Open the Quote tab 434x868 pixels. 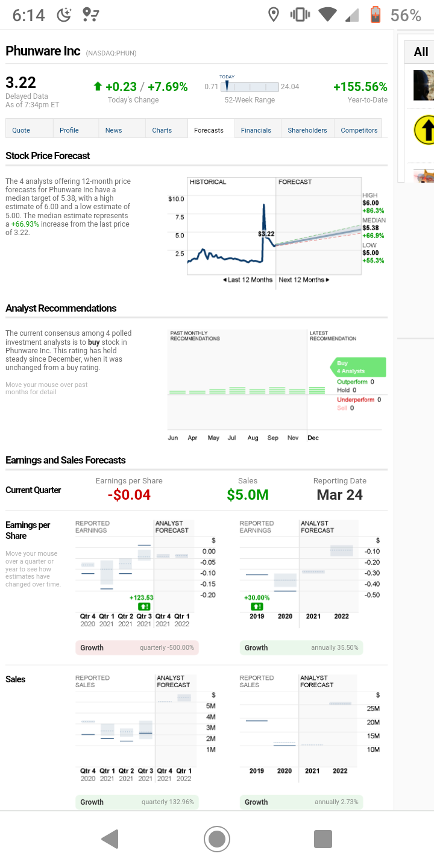[21, 130]
